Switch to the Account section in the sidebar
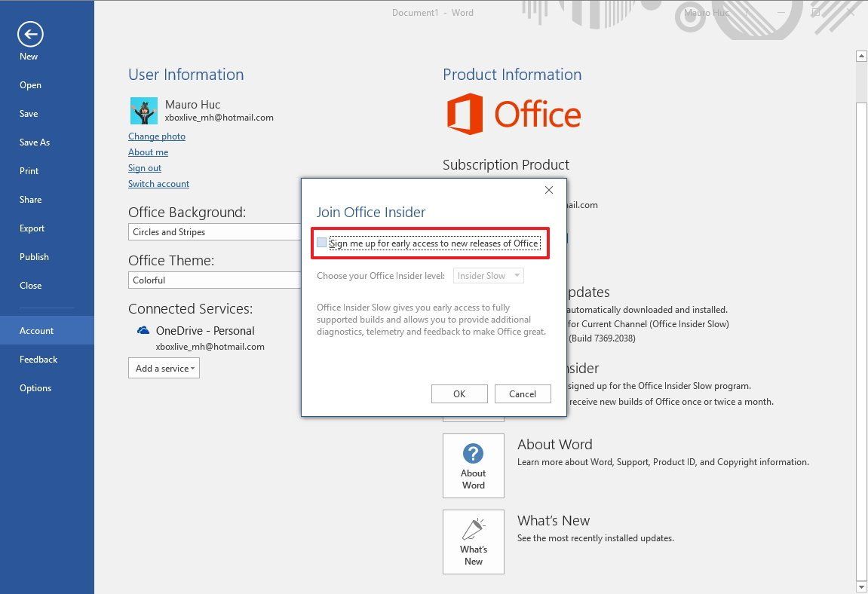The height and width of the screenshot is (594, 868). [36, 330]
